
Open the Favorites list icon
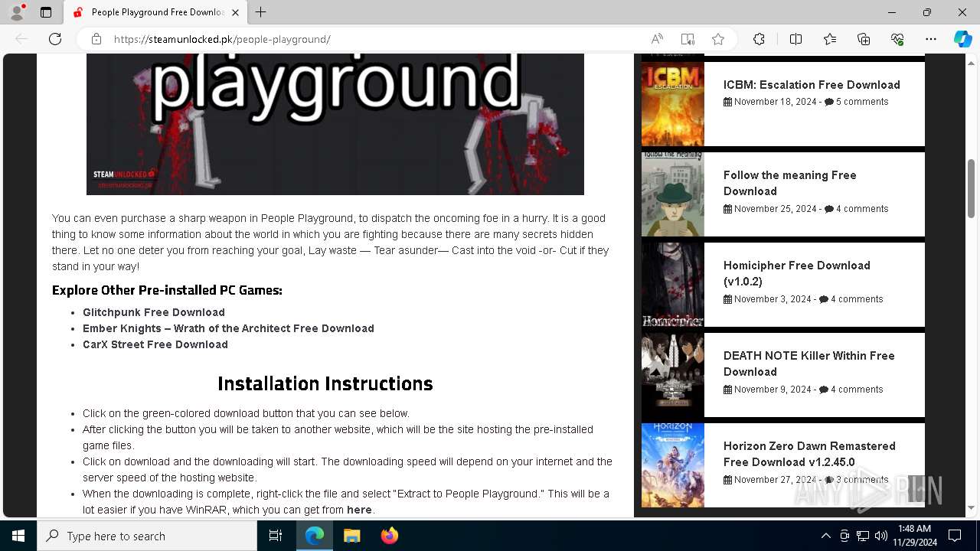click(830, 39)
